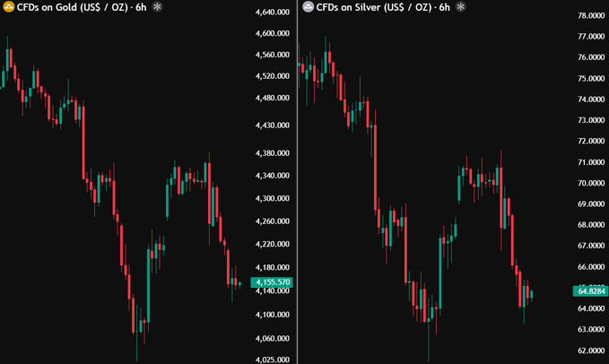This screenshot has width=609, height=364.
Task: Click the 75.0000 level on Silver price axis
Action: 591,78
